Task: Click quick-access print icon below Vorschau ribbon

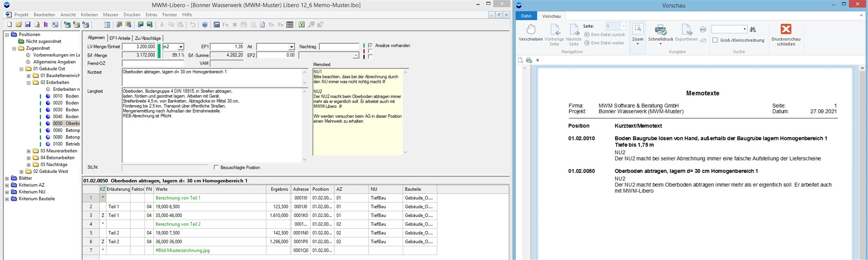Action: (x=529, y=60)
